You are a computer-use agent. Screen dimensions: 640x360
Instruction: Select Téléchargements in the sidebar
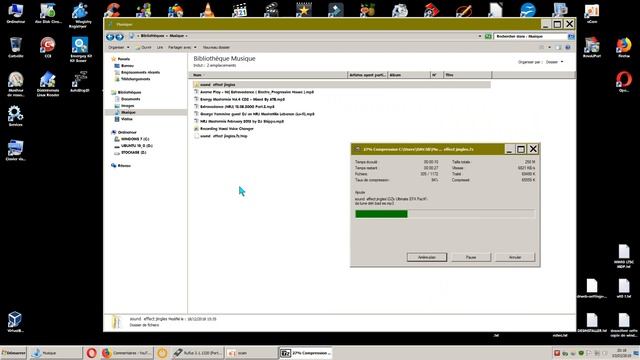(135, 79)
